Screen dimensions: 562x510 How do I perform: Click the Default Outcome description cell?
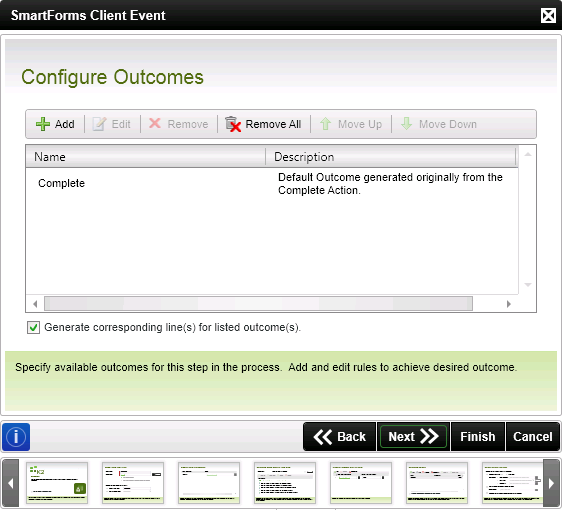coord(390,183)
